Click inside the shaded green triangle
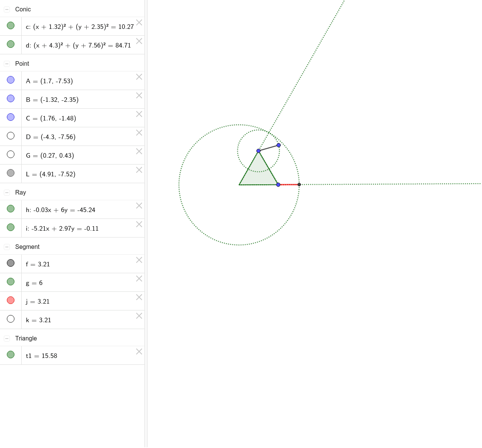 pos(259,173)
